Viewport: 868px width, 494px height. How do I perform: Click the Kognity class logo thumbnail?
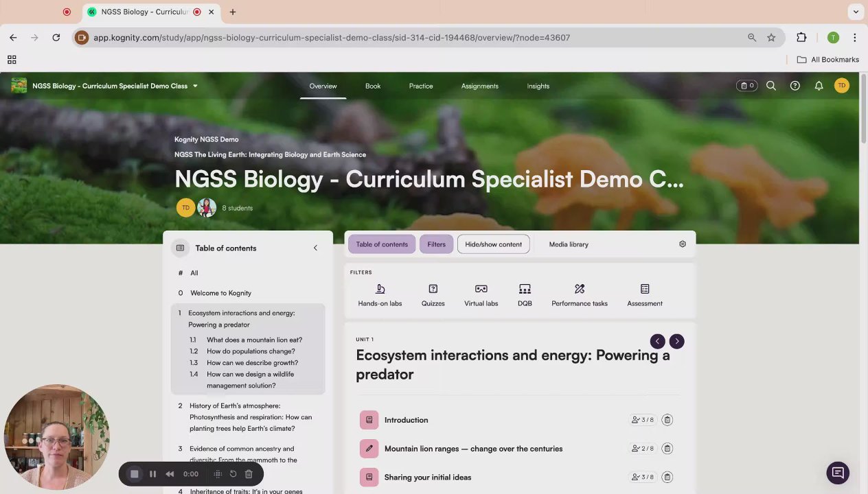pos(19,86)
